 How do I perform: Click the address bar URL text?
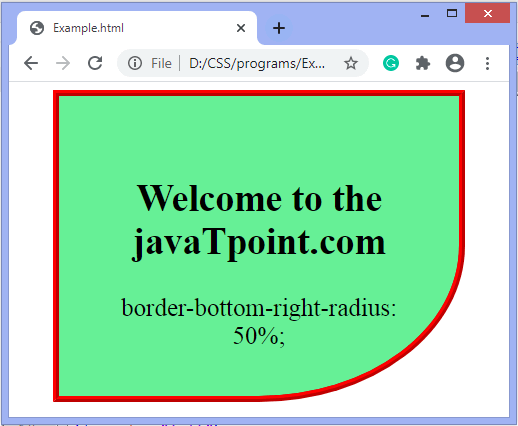pyautogui.click(x=257, y=63)
